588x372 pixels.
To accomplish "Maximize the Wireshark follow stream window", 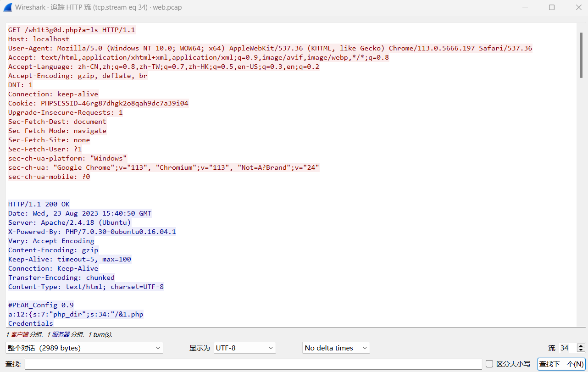I will point(552,7).
